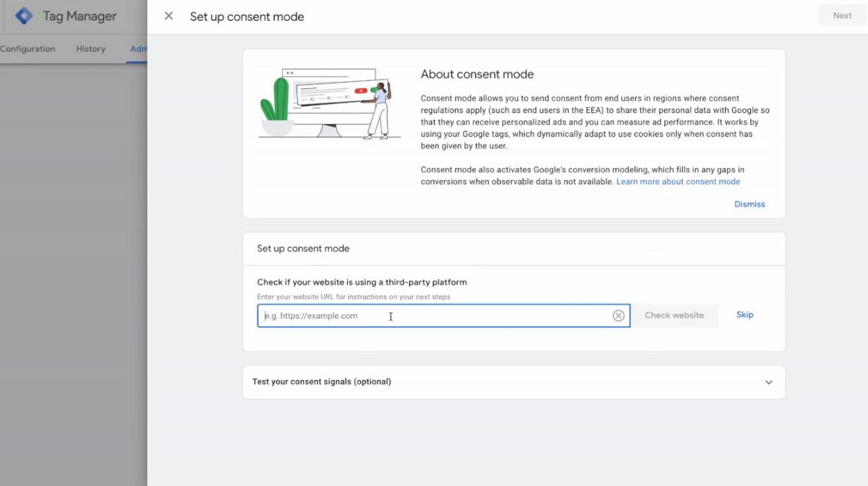Select the Admin tab
The image size is (868, 486).
139,49
